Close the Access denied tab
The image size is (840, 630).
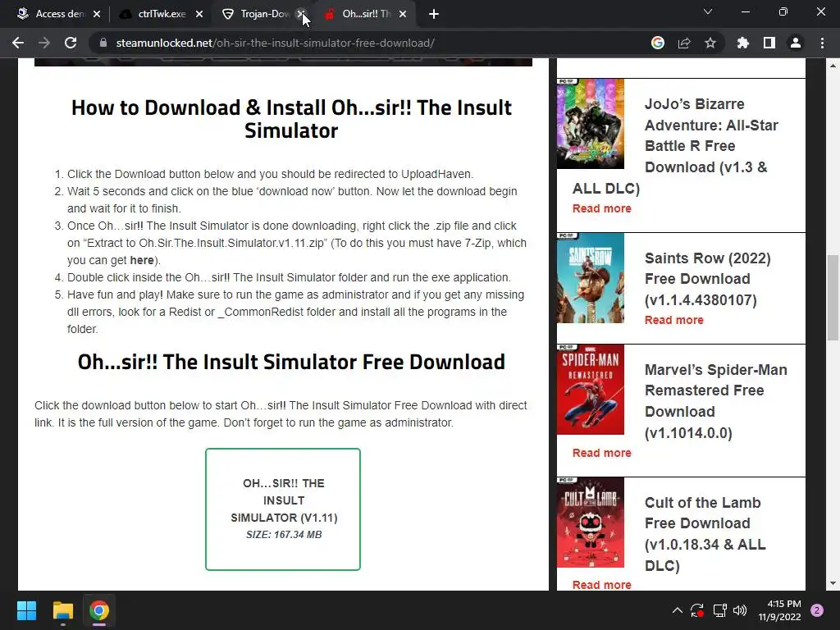pyautogui.click(x=97, y=14)
